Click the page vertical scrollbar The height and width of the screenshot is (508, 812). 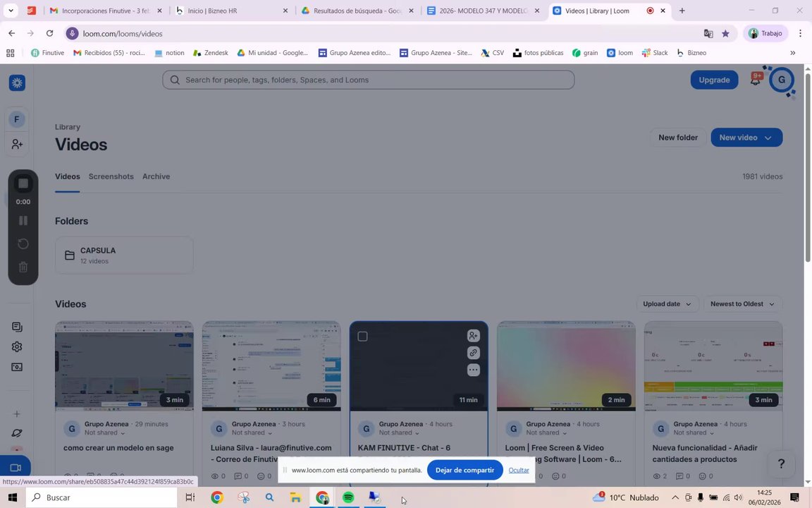pyautogui.click(x=807, y=167)
